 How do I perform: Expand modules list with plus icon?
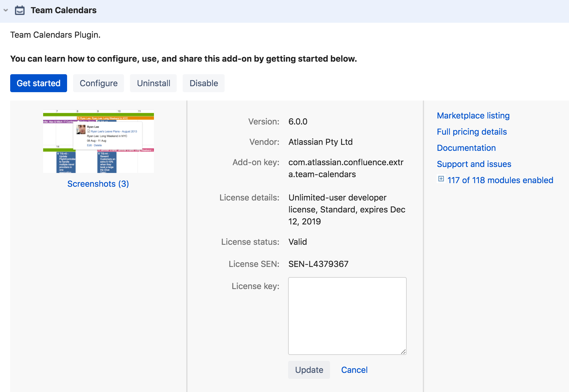(441, 179)
